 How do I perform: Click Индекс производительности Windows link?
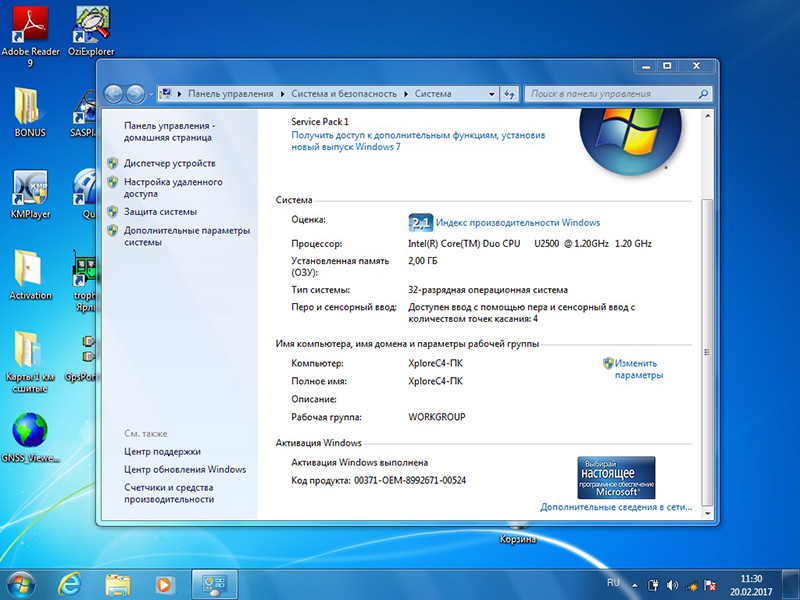point(518,222)
